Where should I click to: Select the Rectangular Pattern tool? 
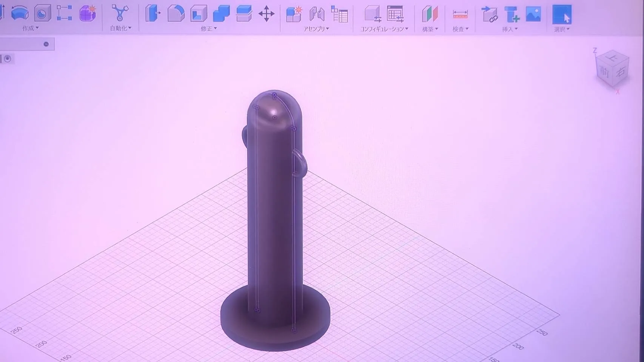click(65, 13)
